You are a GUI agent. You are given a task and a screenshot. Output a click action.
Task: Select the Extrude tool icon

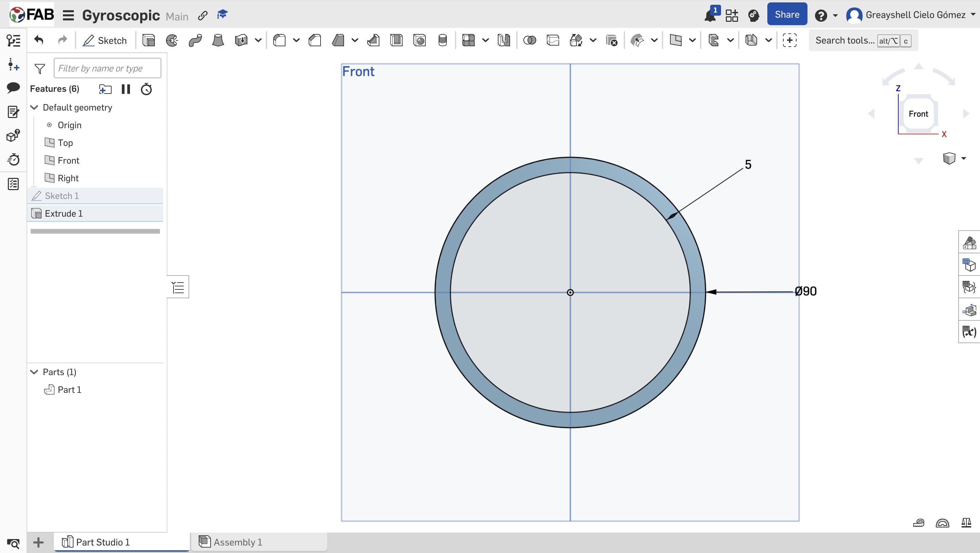coord(148,40)
